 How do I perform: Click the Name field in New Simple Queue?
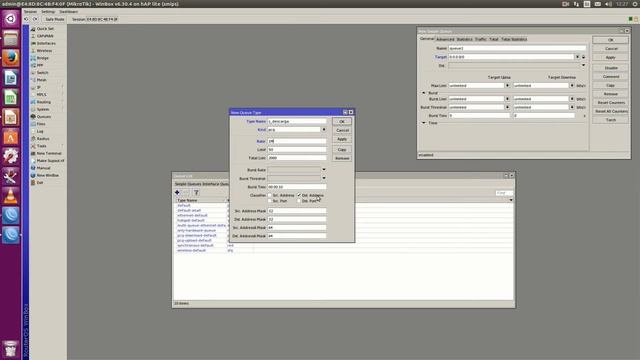tap(517, 48)
